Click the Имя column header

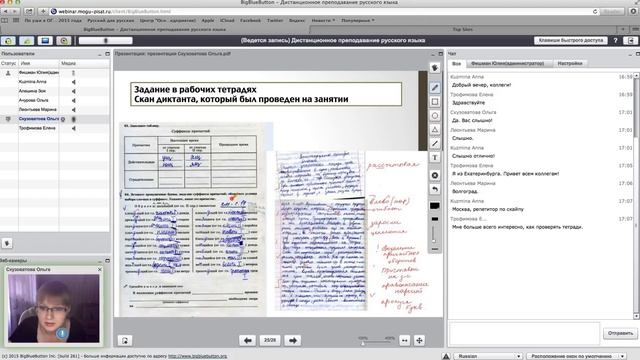[x=39, y=63]
